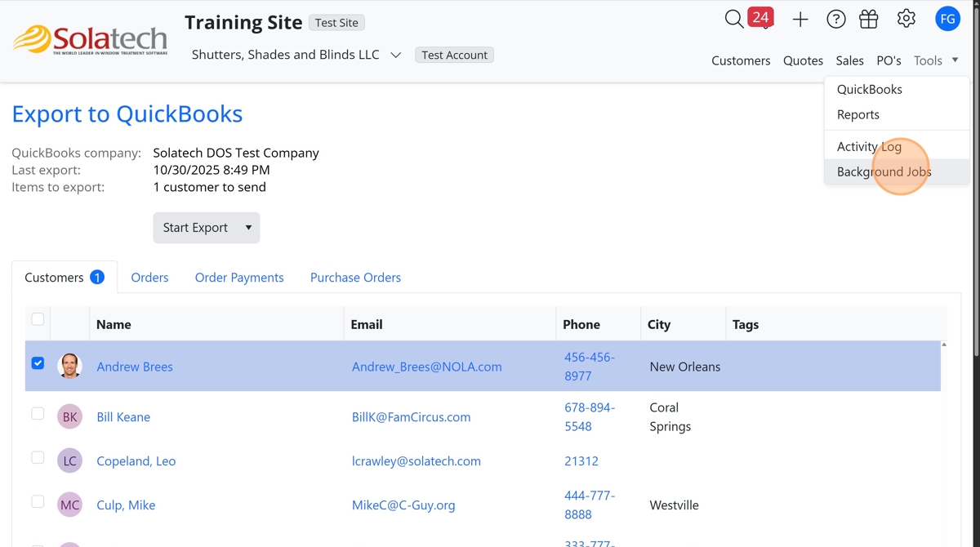The height and width of the screenshot is (547, 980).
Task: Click email lcrawley@solatech.com
Action: coord(416,461)
